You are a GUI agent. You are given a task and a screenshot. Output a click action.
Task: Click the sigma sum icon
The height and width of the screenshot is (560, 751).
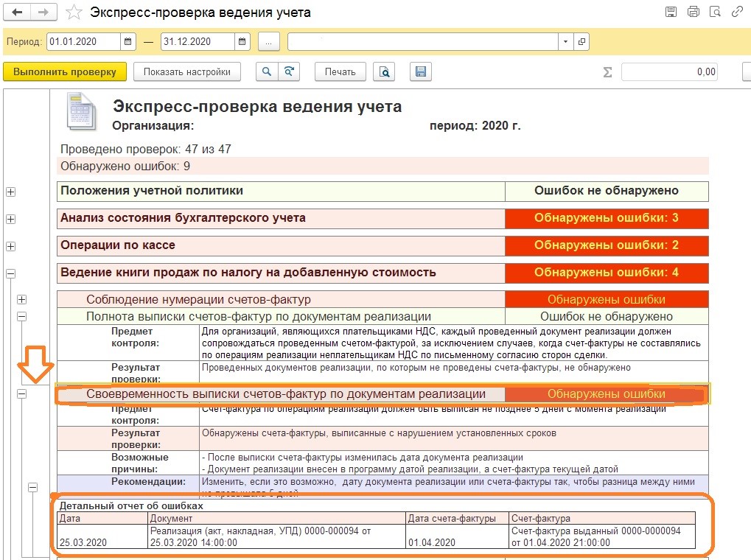(x=607, y=72)
